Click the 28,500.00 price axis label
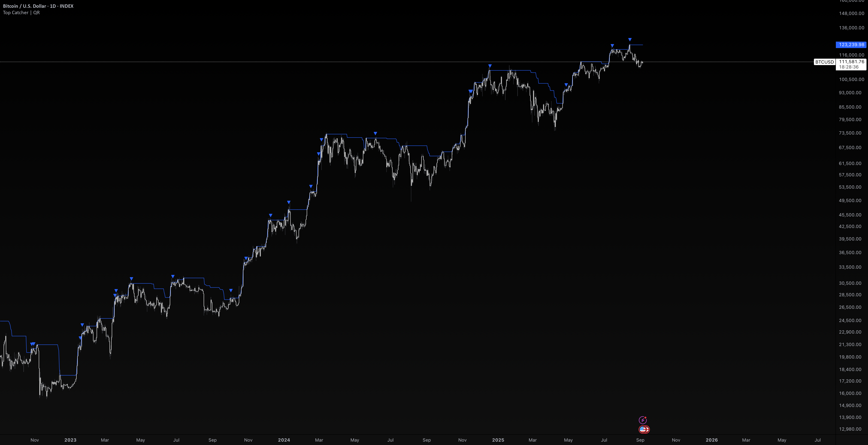This screenshot has height=445, width=868. (850, 295)
